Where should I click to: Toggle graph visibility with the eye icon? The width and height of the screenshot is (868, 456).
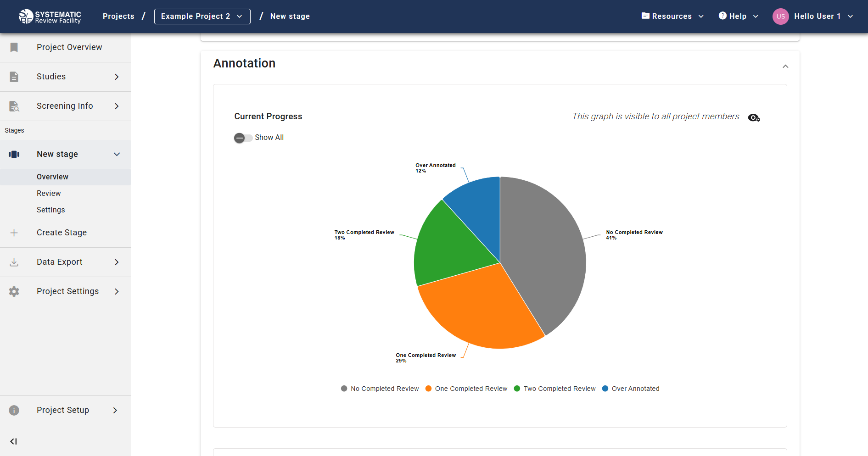point(754,118)
